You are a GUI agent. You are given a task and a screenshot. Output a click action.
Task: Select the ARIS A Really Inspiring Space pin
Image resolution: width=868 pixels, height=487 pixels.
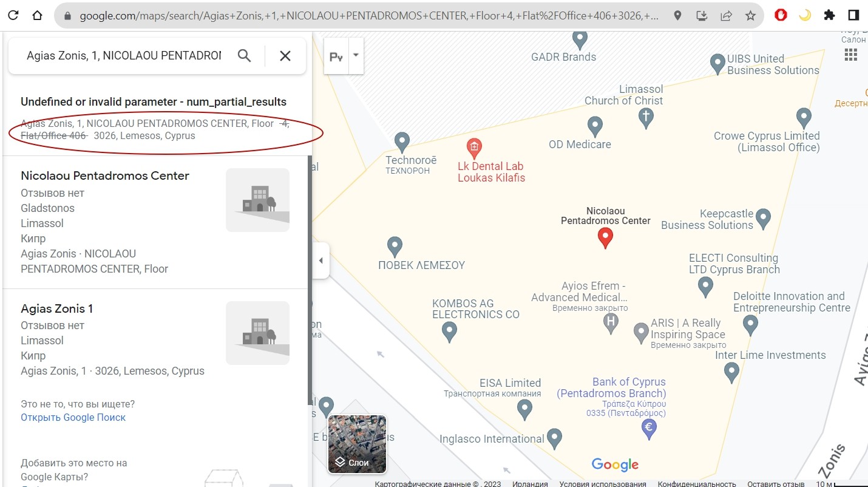(641, 333)
